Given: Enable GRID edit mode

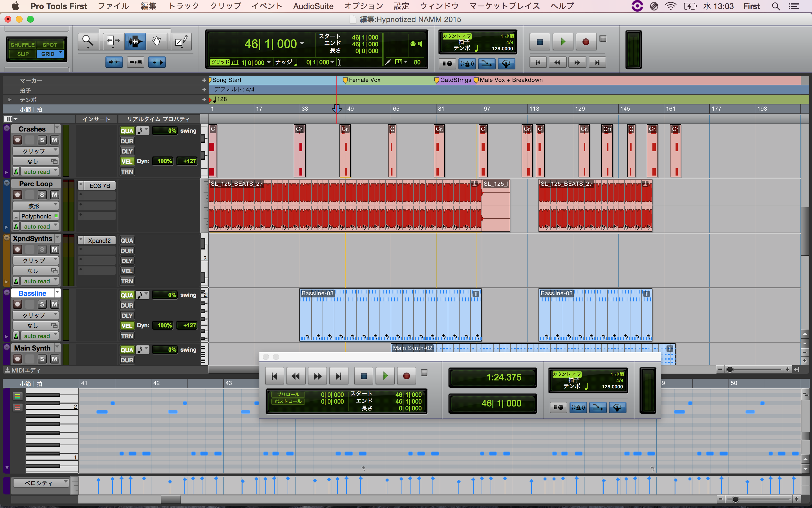Looking at the screenshot, I should (x=50, y=54).
